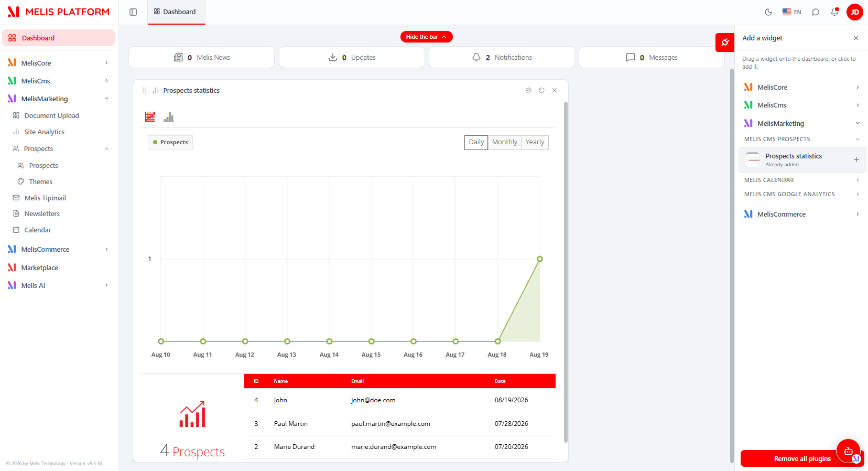This screenshot has width=868, height=471.
Task: Open the Updates counter card
Action: coord(352,57)
